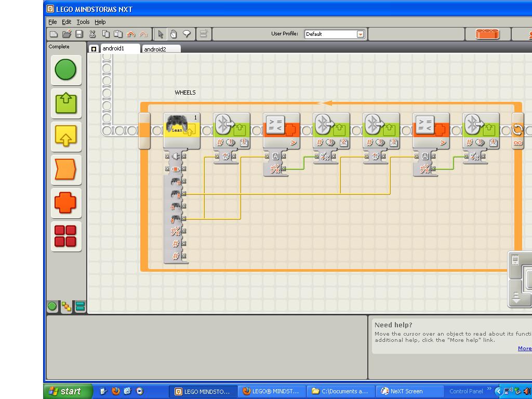
Task: Select the Pointer arrow tool
Action: click(161, 34)
